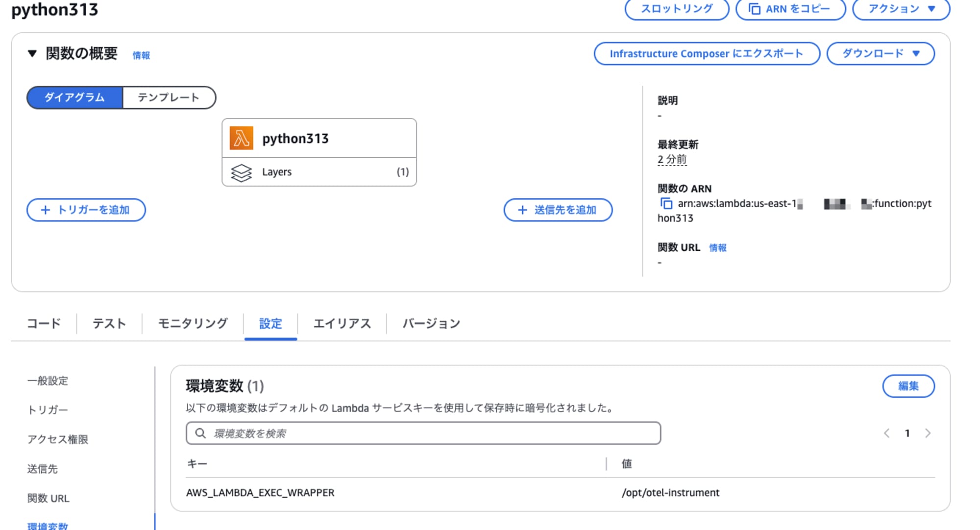Select トリガー in settings sidebar

tap(48, 410)
